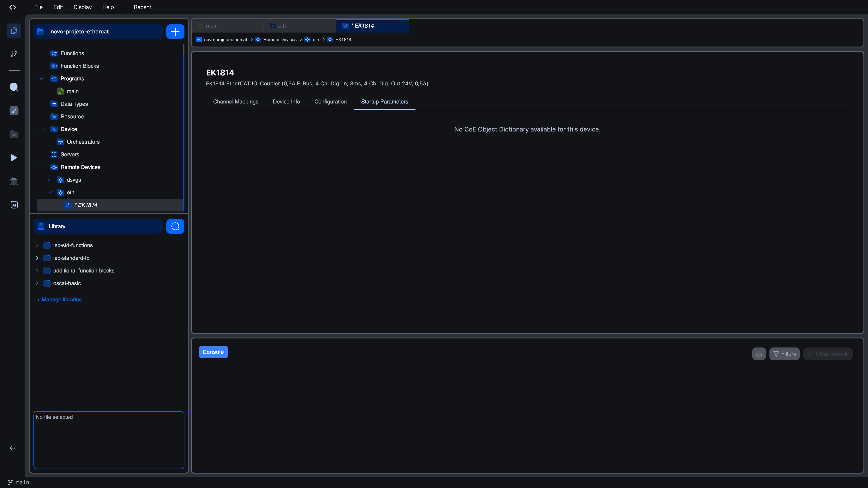The height and width of the screenshot is (488, 868).
Task: Open the Display menu
Action: (83, 7)
